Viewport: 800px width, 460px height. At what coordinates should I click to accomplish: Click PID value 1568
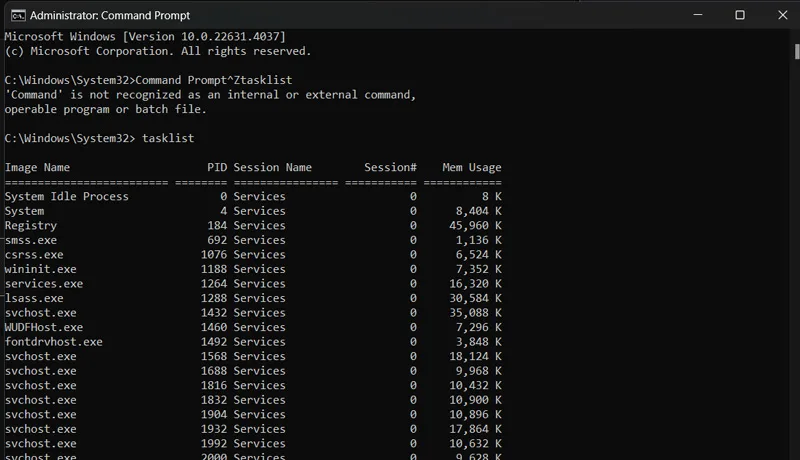click(x=214, y=356)
